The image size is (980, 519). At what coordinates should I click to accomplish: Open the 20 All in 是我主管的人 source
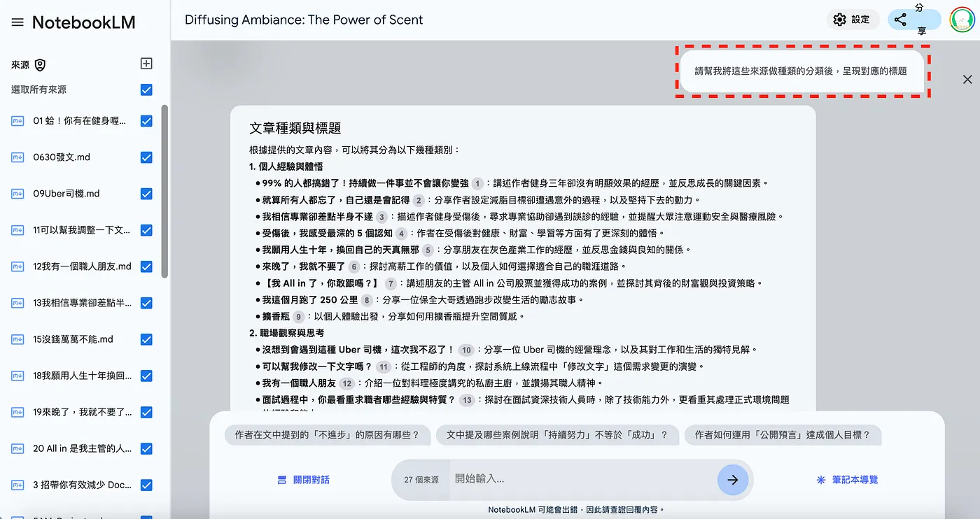click(x=82, y=448)
